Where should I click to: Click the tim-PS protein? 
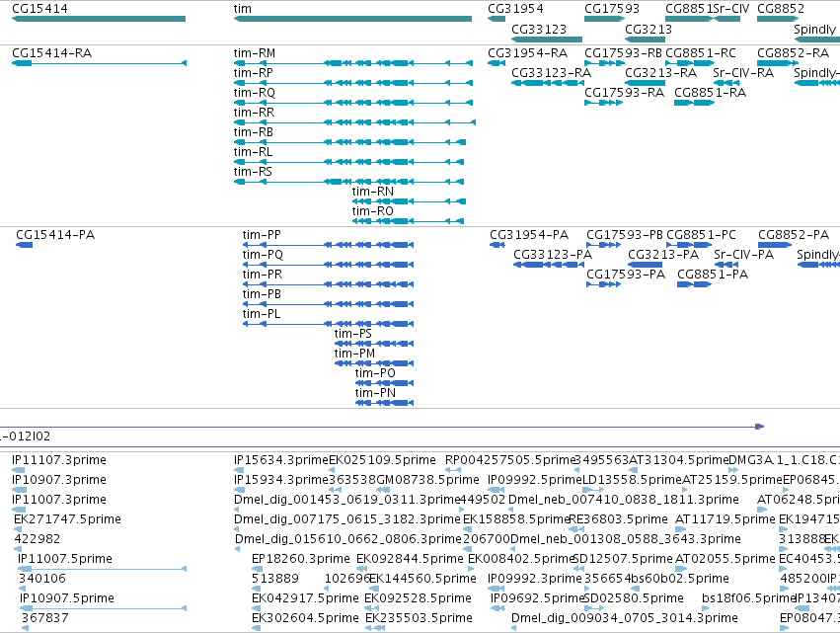374,344
